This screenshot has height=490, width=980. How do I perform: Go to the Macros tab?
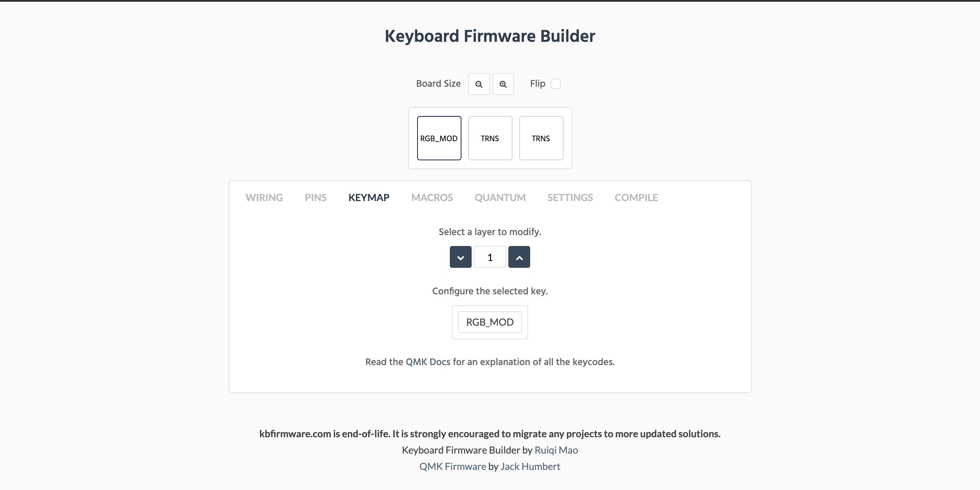432,197
